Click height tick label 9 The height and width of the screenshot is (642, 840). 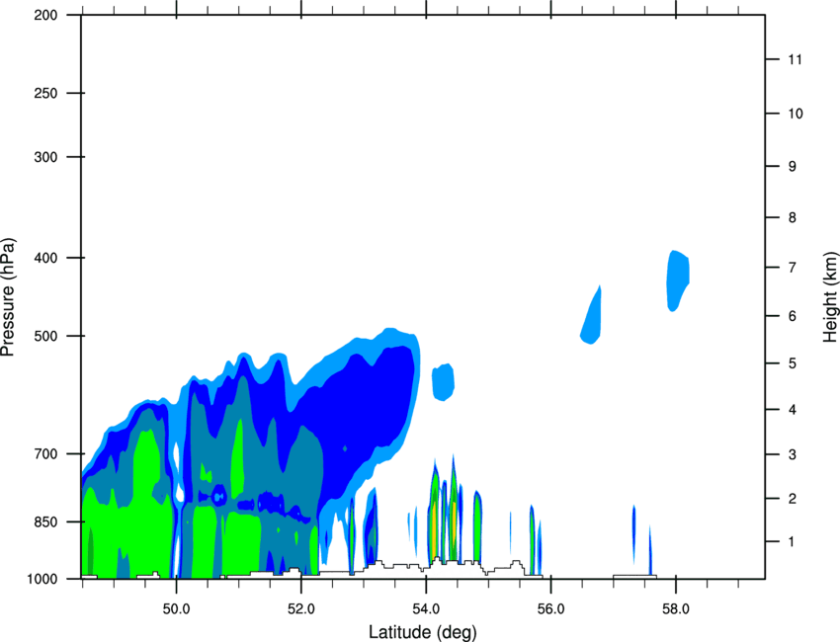pos(793,167)
